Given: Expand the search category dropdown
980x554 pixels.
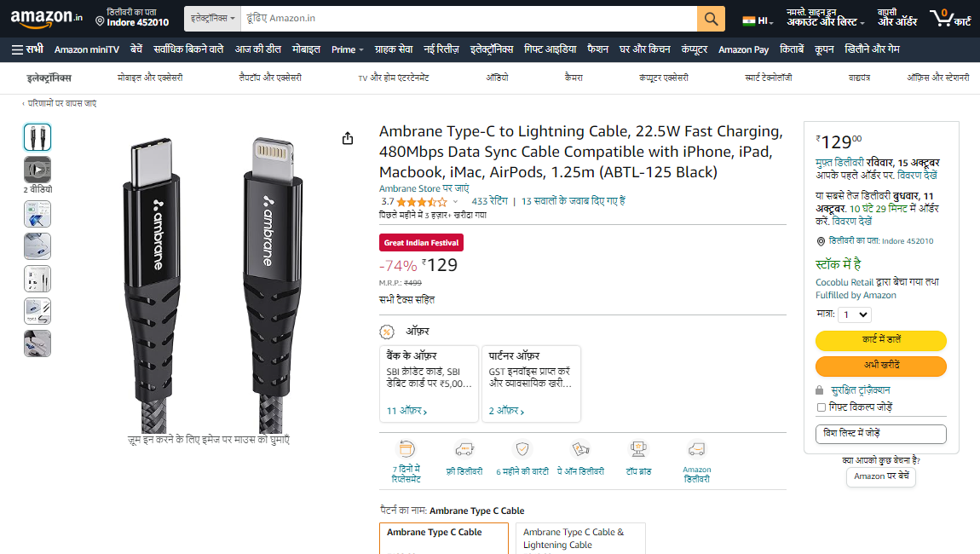Looking at the screenshot, I should (x=212, y=19).
